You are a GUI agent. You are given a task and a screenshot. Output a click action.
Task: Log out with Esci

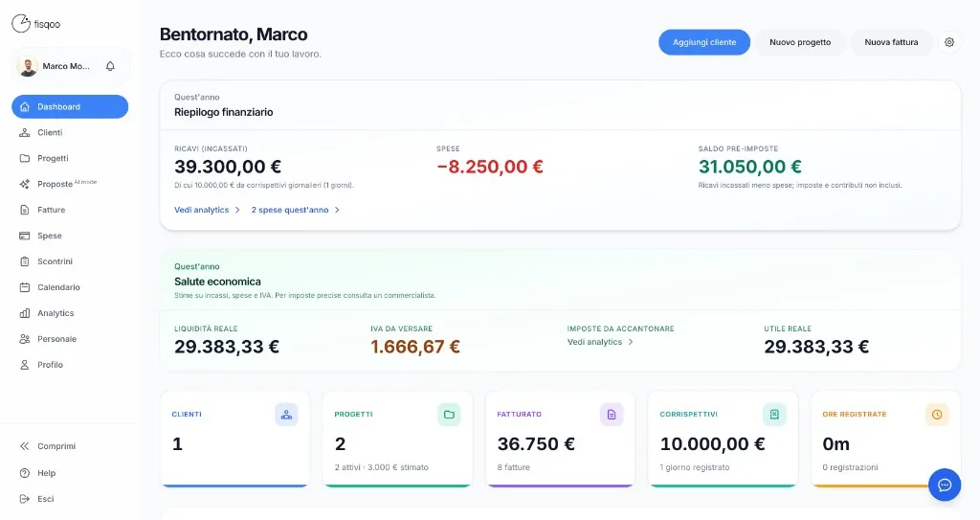point(70,499)
